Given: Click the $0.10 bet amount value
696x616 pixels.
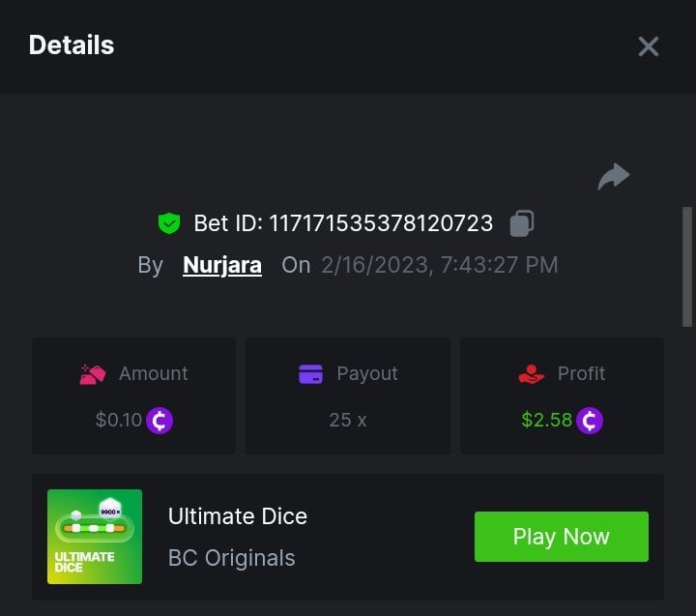Looking at the screenshot, I should [x=118, y=421].
